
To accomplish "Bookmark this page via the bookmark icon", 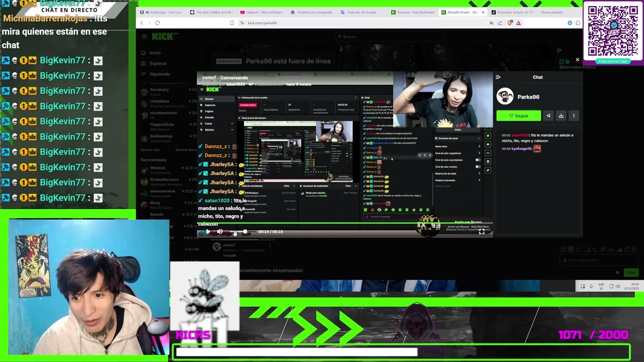I will pos(232,23).
